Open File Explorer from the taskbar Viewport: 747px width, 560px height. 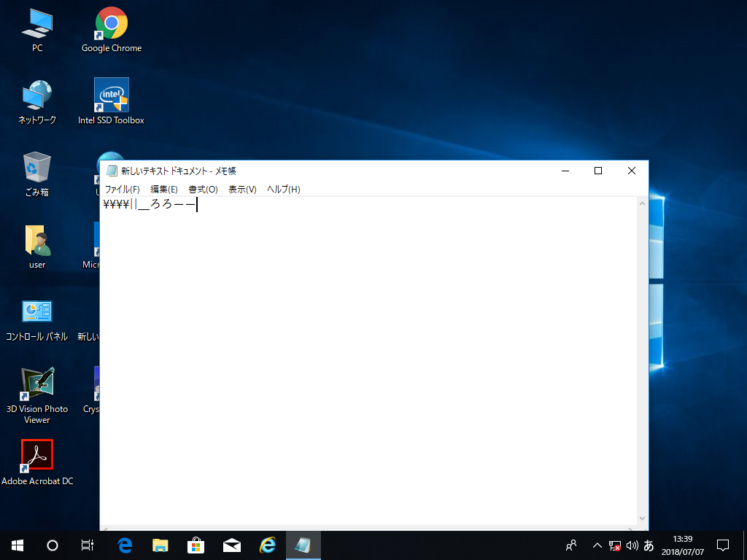click(160, 545)
